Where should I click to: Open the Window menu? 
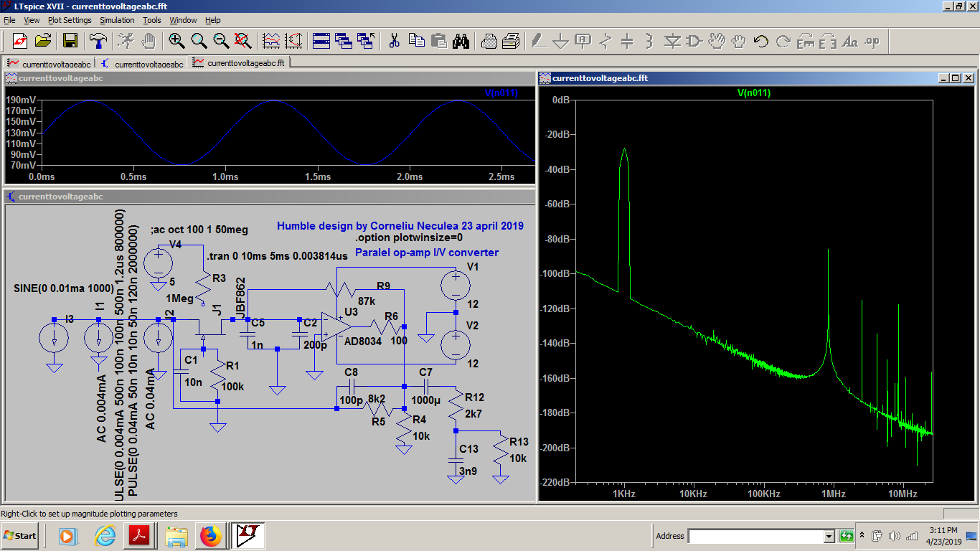183,20
